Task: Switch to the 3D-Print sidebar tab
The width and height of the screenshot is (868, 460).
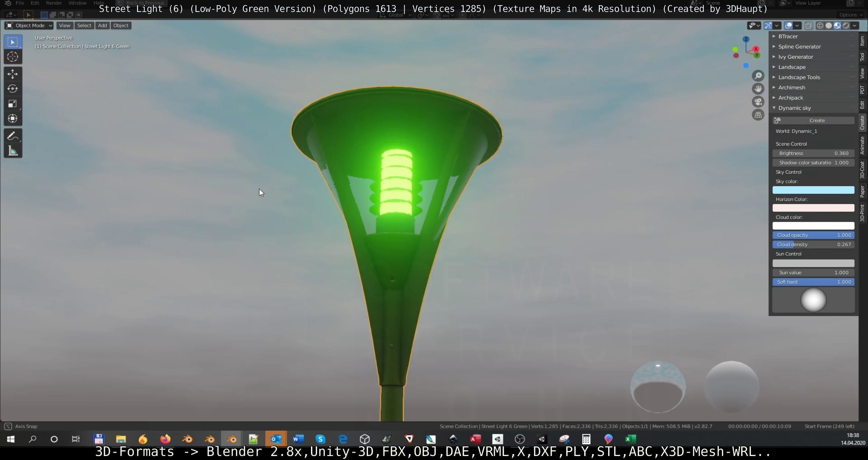Action: (x=863, y=213)
